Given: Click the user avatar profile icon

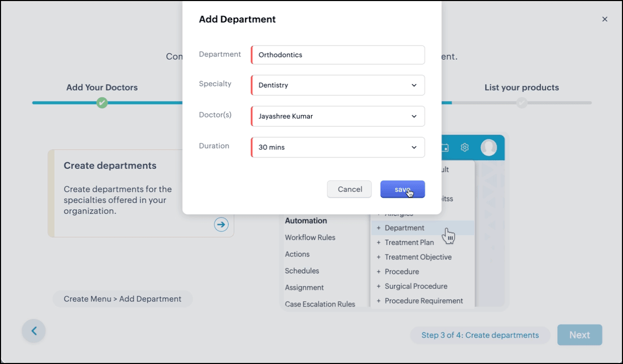Looking at the screenshot, I should tap(488, 148).
